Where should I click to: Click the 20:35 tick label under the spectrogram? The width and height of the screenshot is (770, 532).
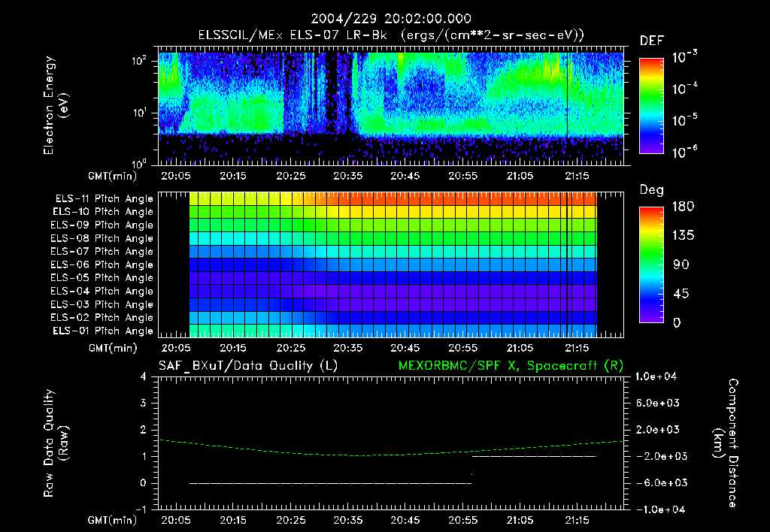[x=348, y=176]
